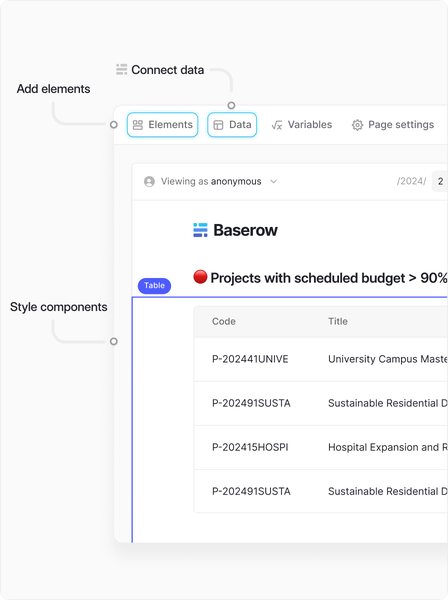Open the Elements tab
This screenshot has height=600, width=448.
point(162,125)
